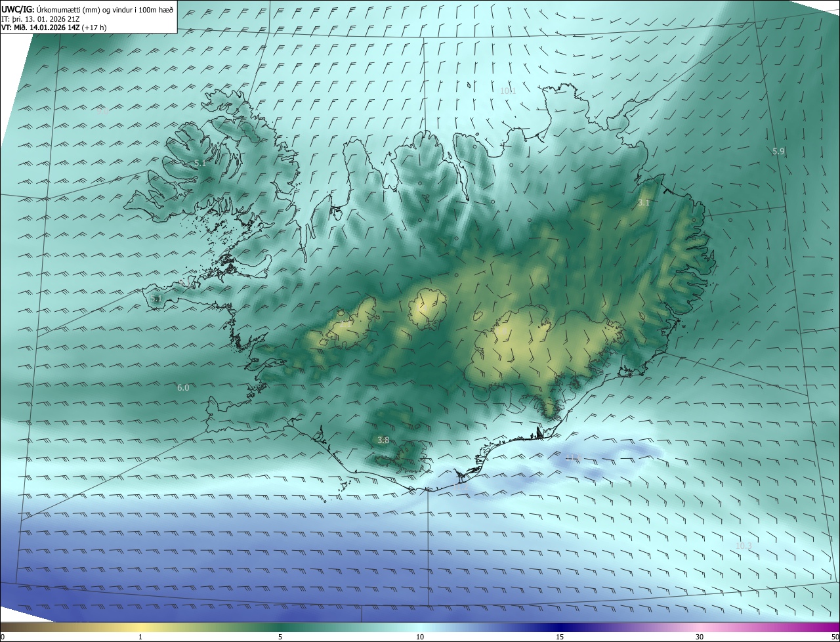
Task: Click the 1 tick label on the colorbar
Action: 140,637
